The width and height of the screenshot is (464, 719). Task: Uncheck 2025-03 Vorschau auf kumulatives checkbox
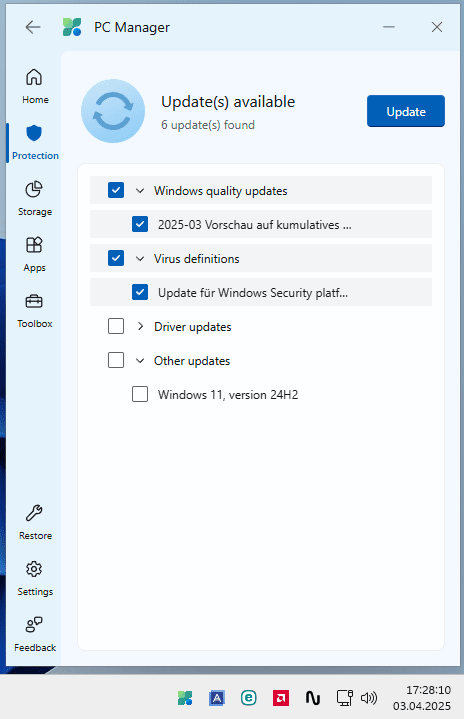pos(140,224)
